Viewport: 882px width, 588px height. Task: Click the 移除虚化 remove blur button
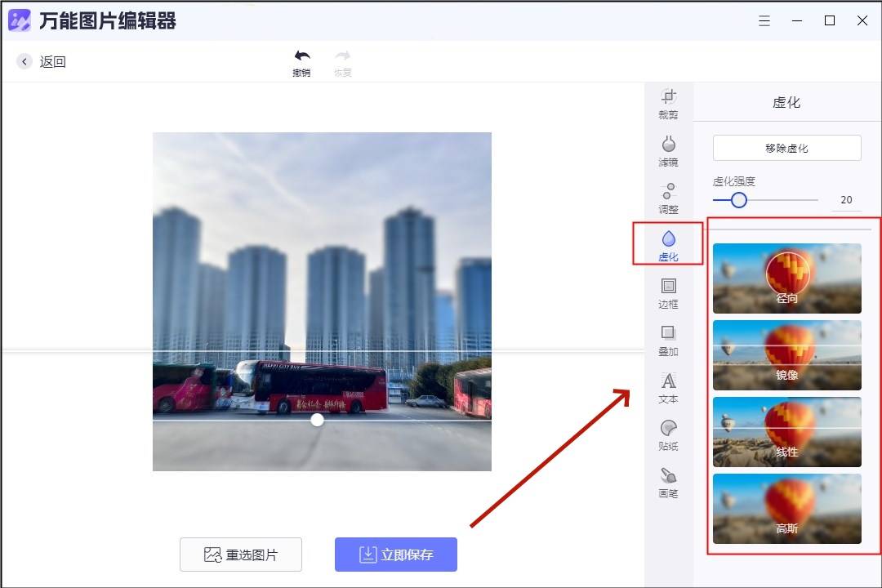[787, 147]
